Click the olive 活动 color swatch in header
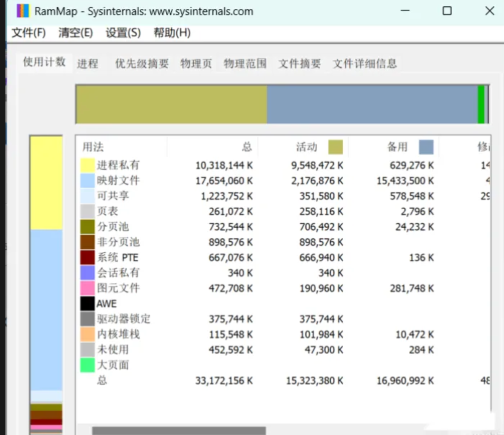The height and width of the screenshot is (435, 504). click(335, 147)
